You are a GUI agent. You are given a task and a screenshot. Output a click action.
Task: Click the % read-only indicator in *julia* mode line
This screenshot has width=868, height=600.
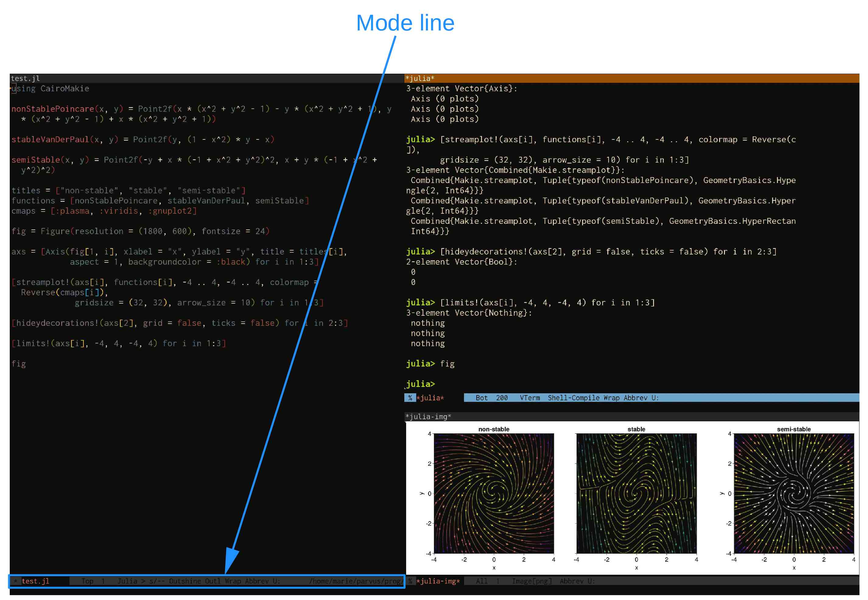pos(410,398)
